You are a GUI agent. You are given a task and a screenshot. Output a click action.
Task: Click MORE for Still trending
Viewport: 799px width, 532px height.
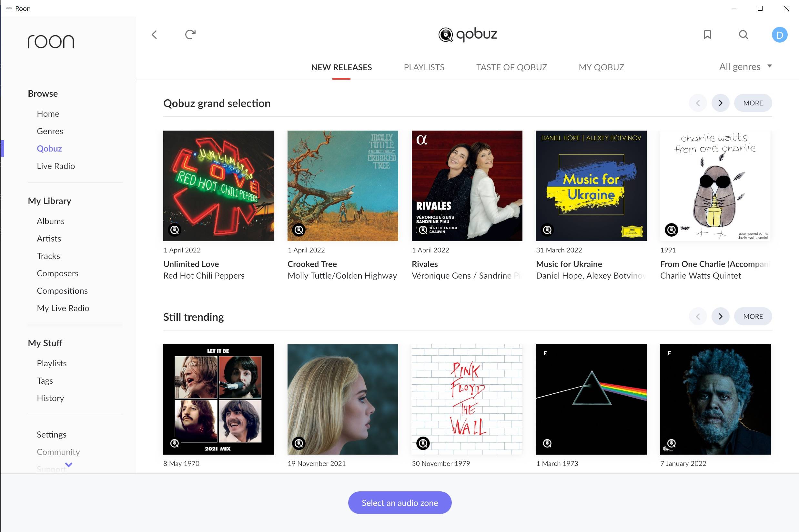tap(753, 317)
